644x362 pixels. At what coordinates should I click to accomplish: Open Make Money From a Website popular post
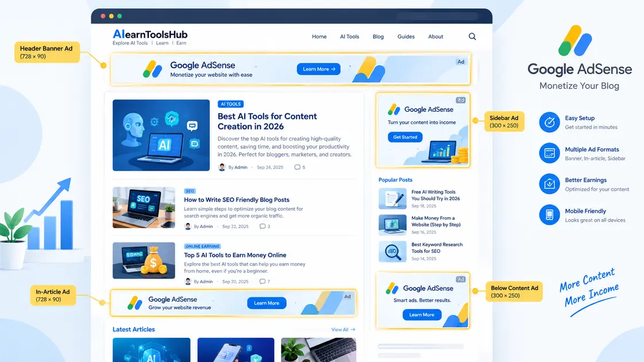(x=436, y=221)
